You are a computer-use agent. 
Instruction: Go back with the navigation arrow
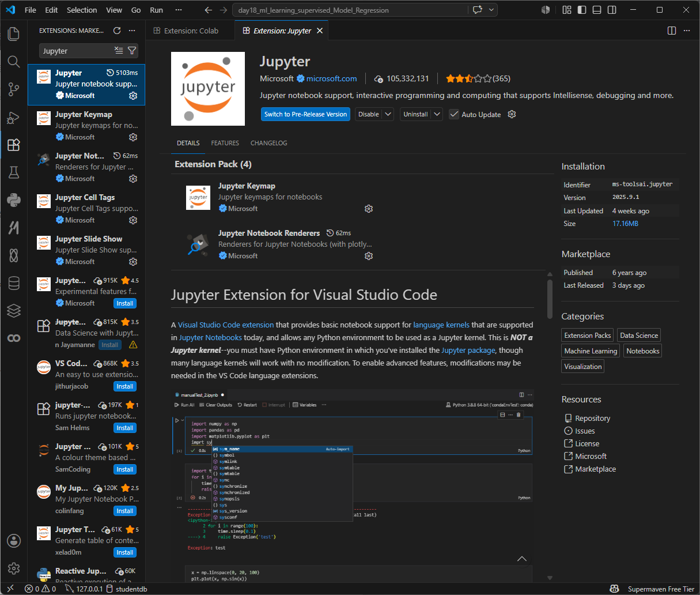(209, 10)
